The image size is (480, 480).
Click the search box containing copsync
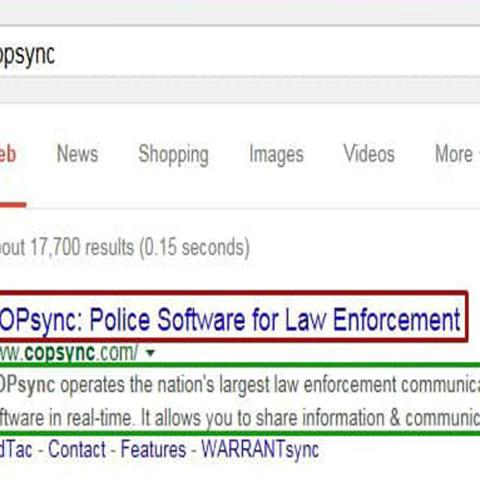240,51
